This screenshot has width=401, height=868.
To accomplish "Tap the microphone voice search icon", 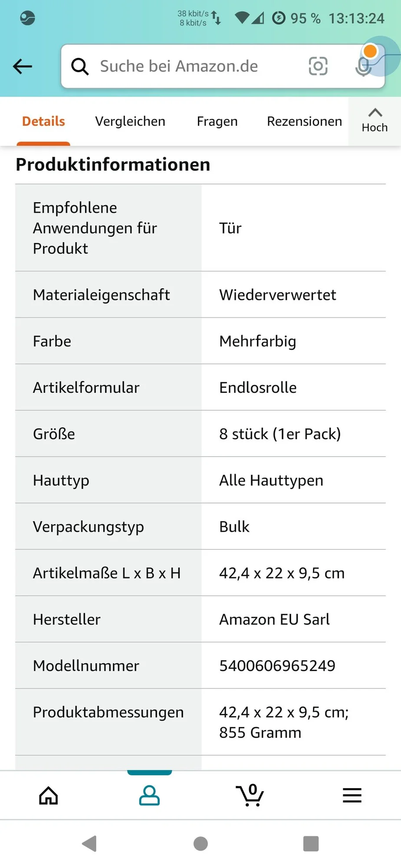I will pos(364,66).
